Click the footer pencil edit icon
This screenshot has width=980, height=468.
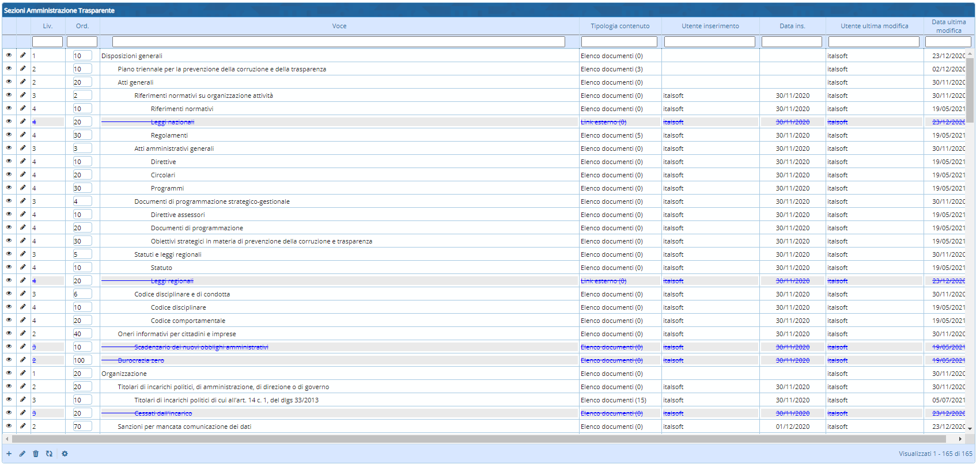(x=22, y=454)
